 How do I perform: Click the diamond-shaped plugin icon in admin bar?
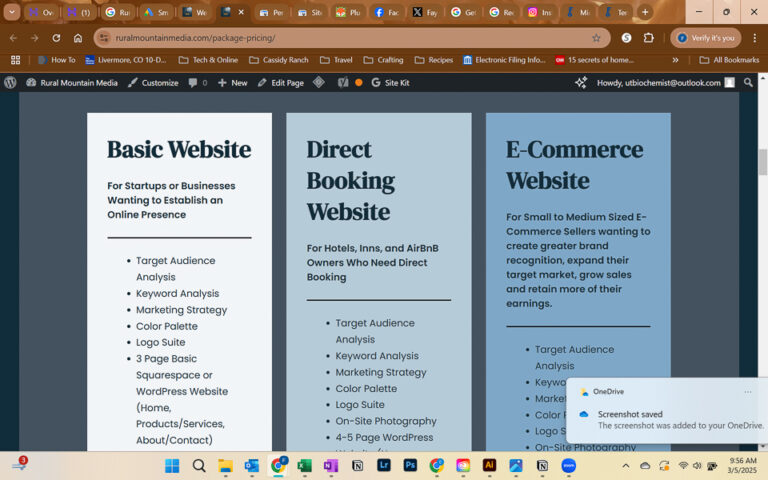(319, 82)
